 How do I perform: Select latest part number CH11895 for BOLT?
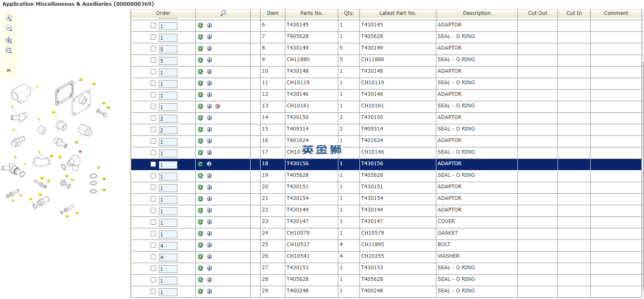(372, 244)
